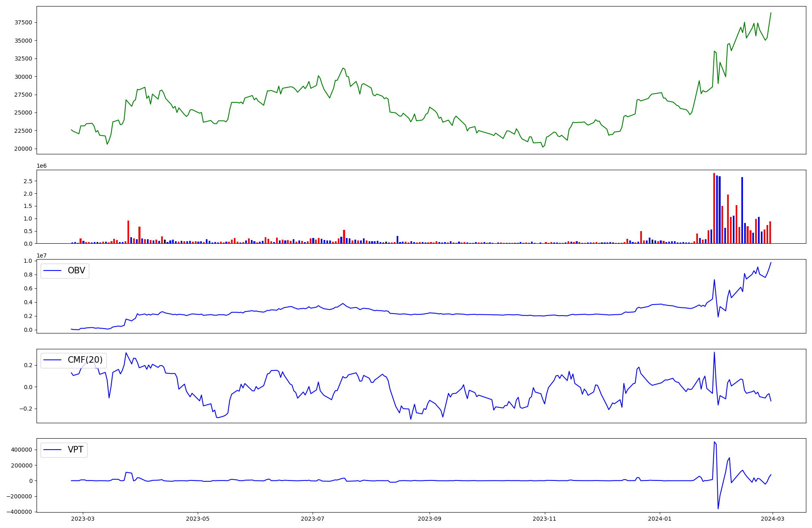Click the -400000 tick on VPT axis

point(20,512)
